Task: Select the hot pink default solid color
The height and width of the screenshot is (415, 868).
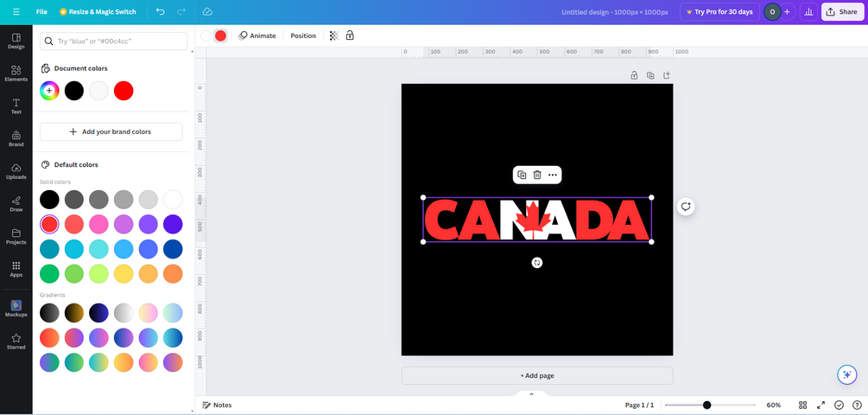Action: coord(98,224)
